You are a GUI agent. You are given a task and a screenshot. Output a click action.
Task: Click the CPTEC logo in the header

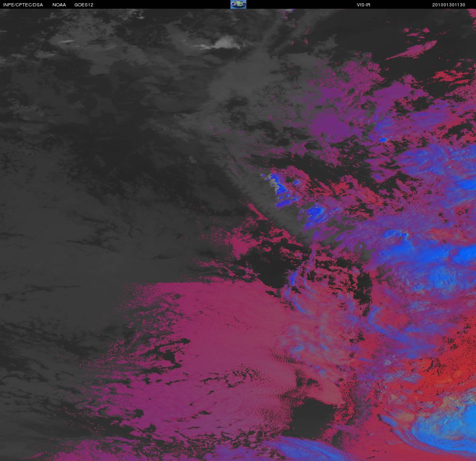[238, 4]
